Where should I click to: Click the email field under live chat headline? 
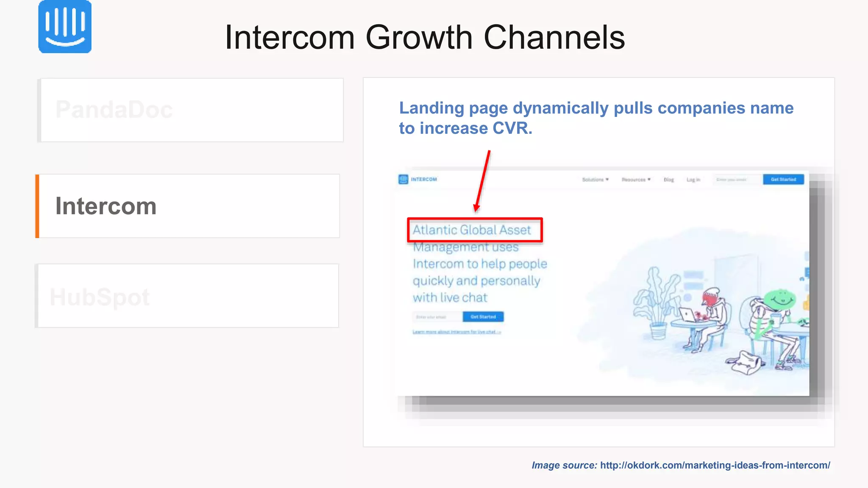pos(437,317)
